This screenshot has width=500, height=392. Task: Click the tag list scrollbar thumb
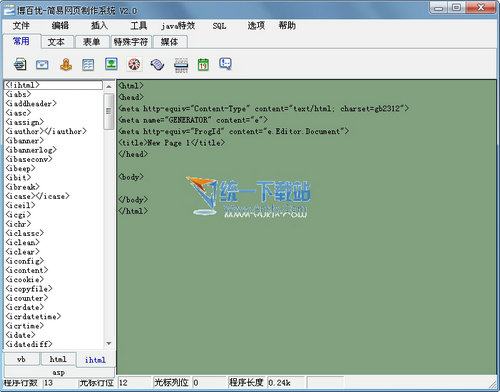click(x=109, y=111)
